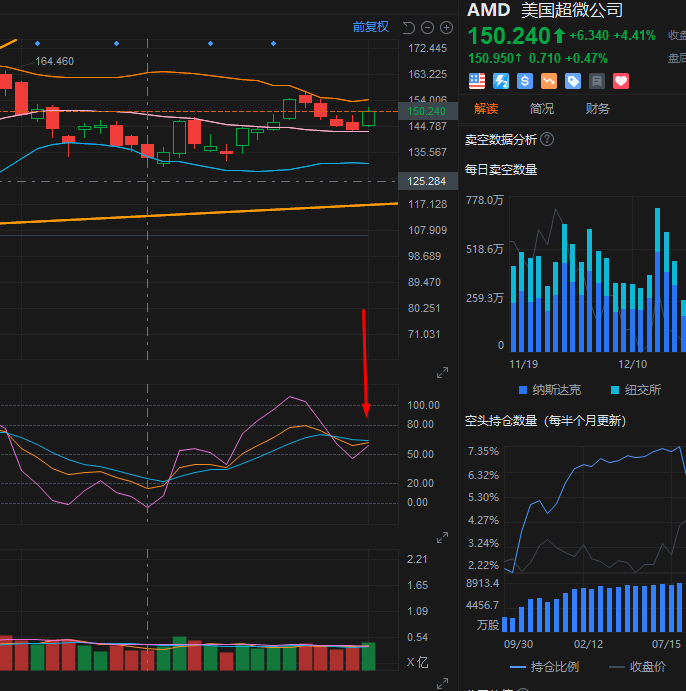This screenshot has width=686, height=691.
Task: Toggle the 收盘价 legend line
Action: (x=637, y=667)
